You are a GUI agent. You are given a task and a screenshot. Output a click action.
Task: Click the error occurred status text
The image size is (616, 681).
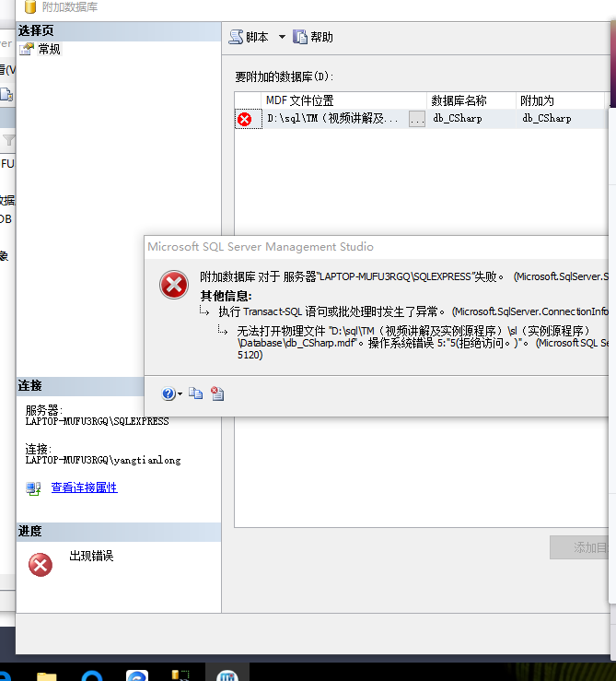91,556
